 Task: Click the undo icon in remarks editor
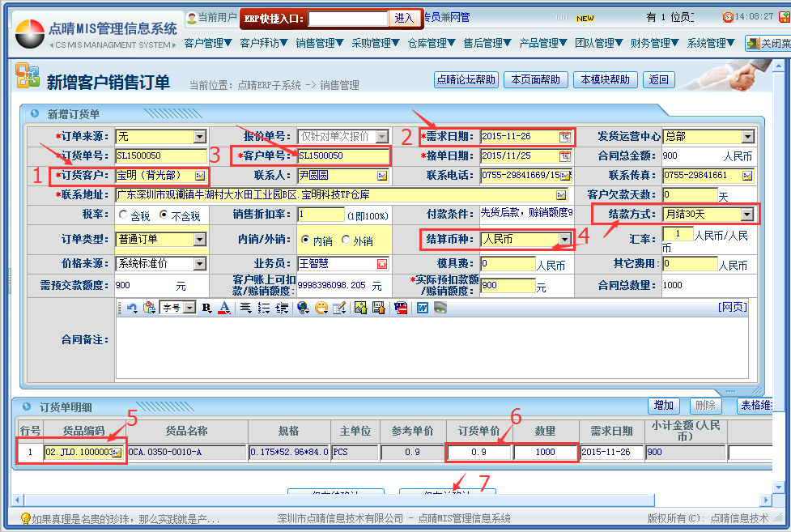tap(131, 308)
